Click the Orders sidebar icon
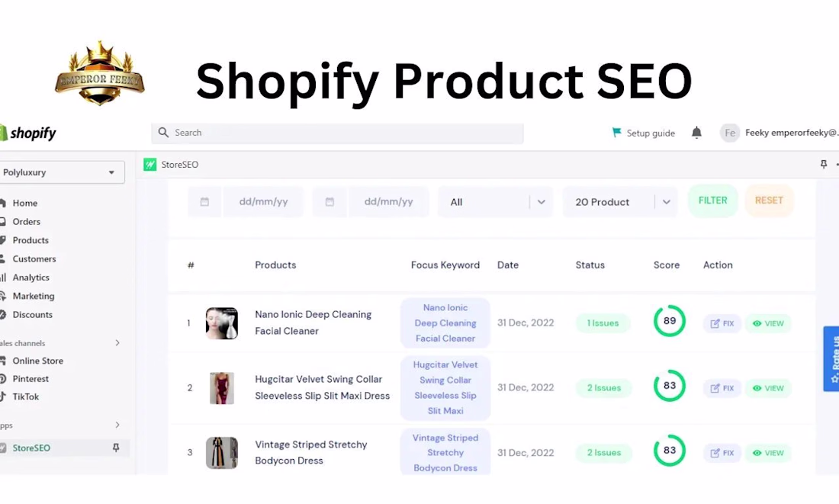Viewport: 839px width, 504px height. pos(3,222)
